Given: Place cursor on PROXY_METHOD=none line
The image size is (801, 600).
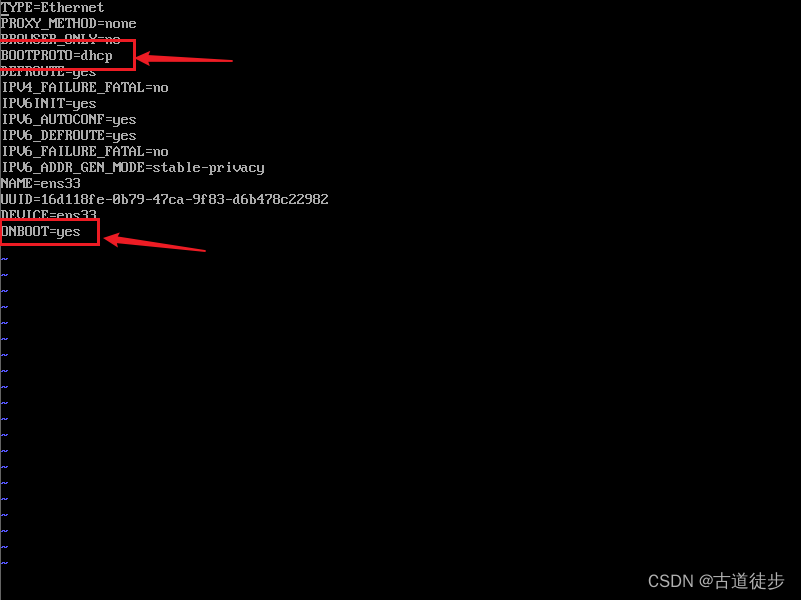Looking at the screenshot, I should point(68,23).
